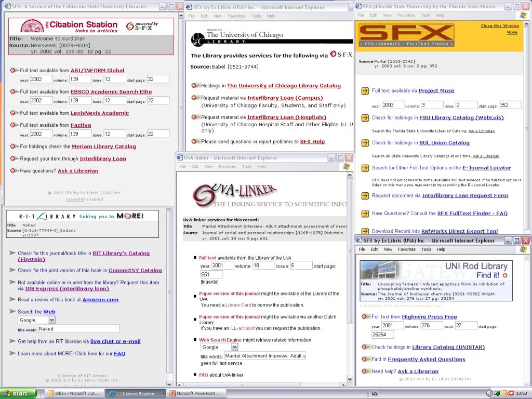Click arrow icon beside SUL Union Catalog
532x399 pixels.
365,143
